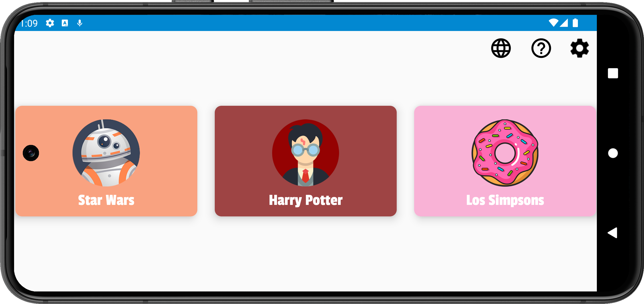Select the Harry Potter label
This screenshot has height=304, width=644.
click(x=305, y=200)
